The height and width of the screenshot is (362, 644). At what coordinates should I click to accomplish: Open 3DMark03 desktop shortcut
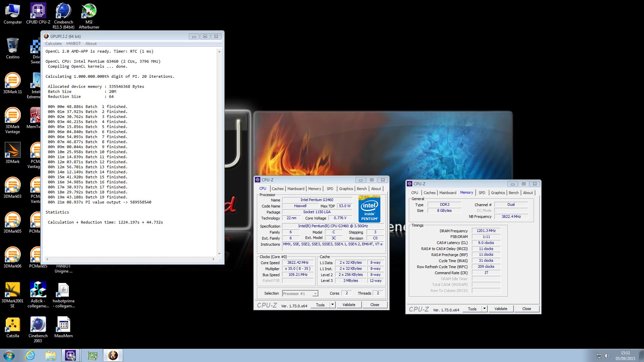[x=13, y=188]
